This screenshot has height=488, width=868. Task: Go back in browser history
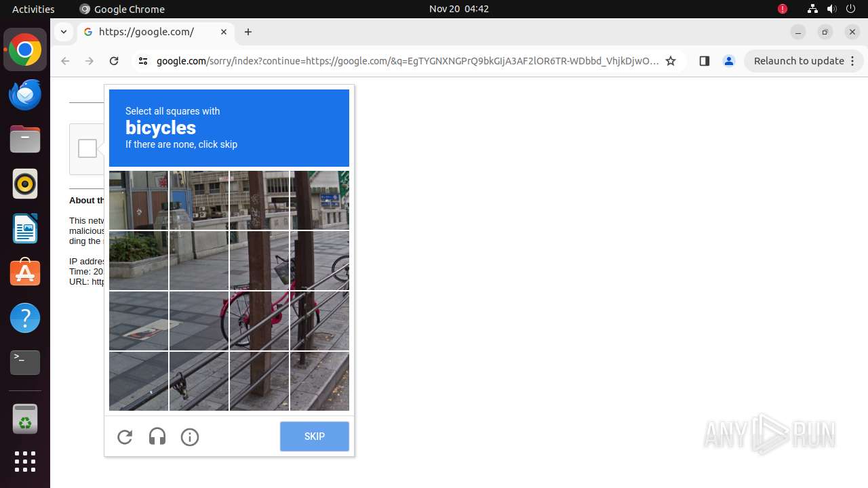[65, 61]
